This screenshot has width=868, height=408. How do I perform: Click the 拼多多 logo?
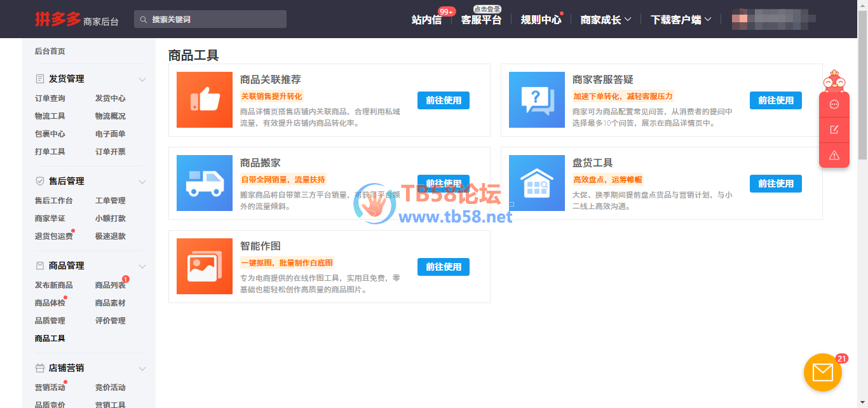click(x=58, y=19)
